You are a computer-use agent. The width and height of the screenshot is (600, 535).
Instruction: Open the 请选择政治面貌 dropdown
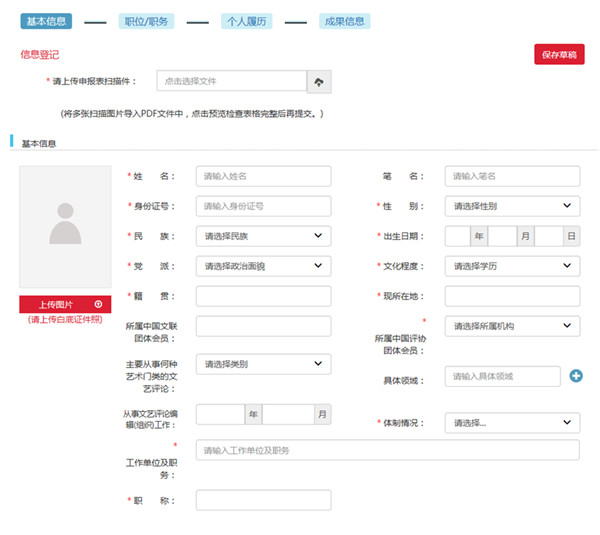(263, 266)
